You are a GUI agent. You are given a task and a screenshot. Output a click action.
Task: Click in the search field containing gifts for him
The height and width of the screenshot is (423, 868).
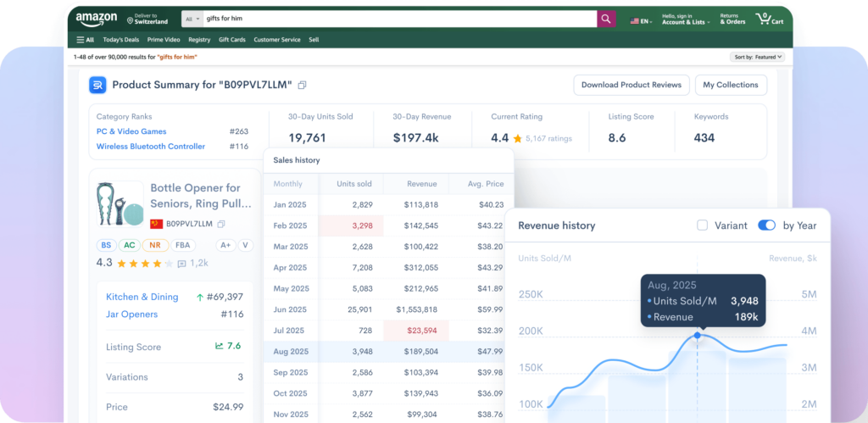point(398,19)
